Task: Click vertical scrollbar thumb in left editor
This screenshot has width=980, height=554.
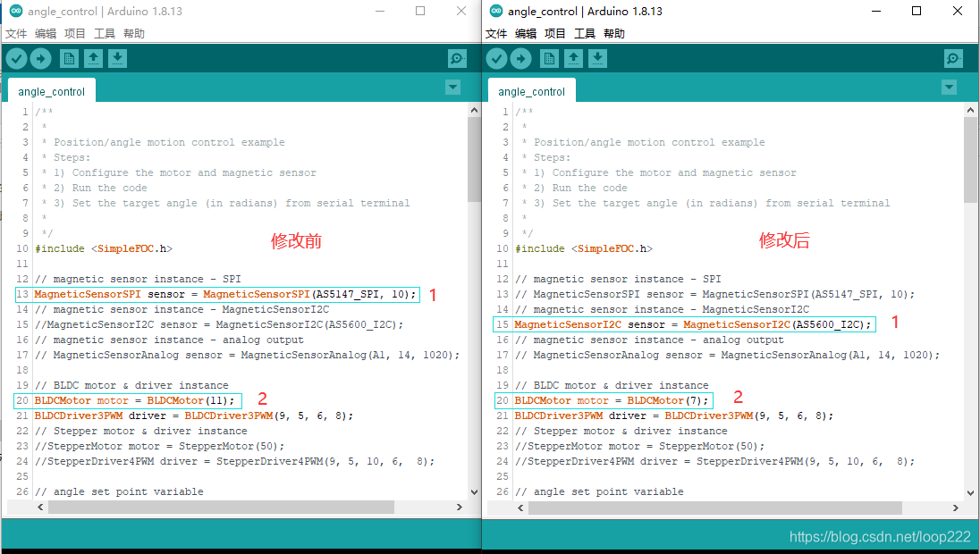Action: pos(474,159)
